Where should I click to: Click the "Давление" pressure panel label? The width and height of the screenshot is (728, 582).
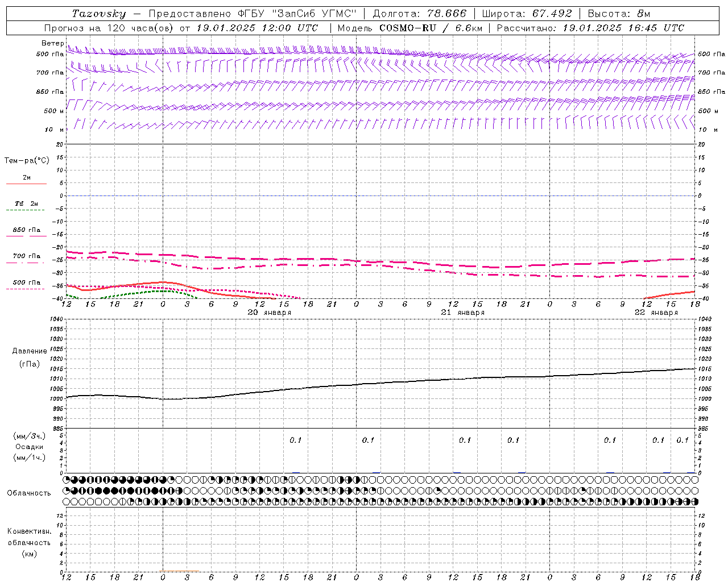tap(29, 351)
